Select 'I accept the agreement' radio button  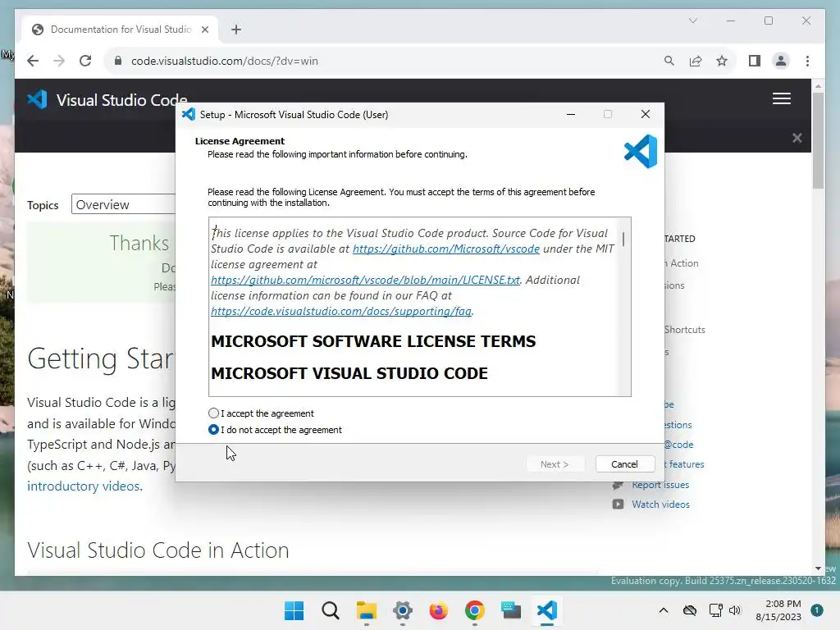214,413
